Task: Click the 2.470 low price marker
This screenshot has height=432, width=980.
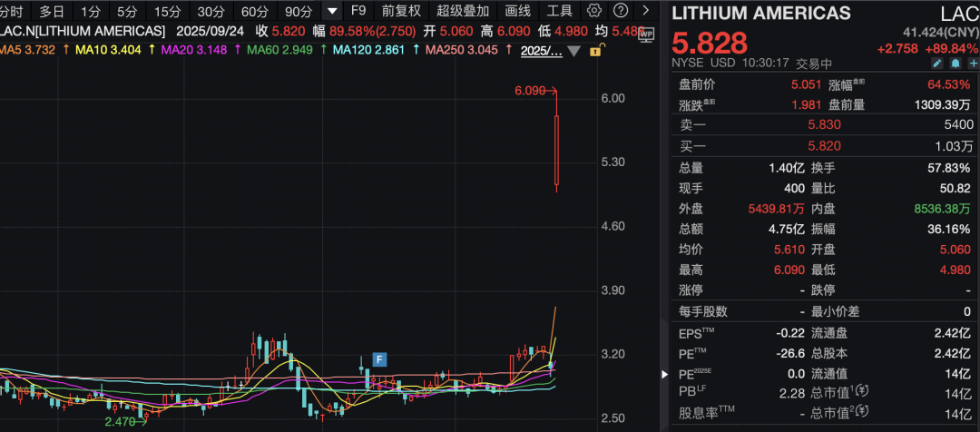Action: tap(126, 421)
